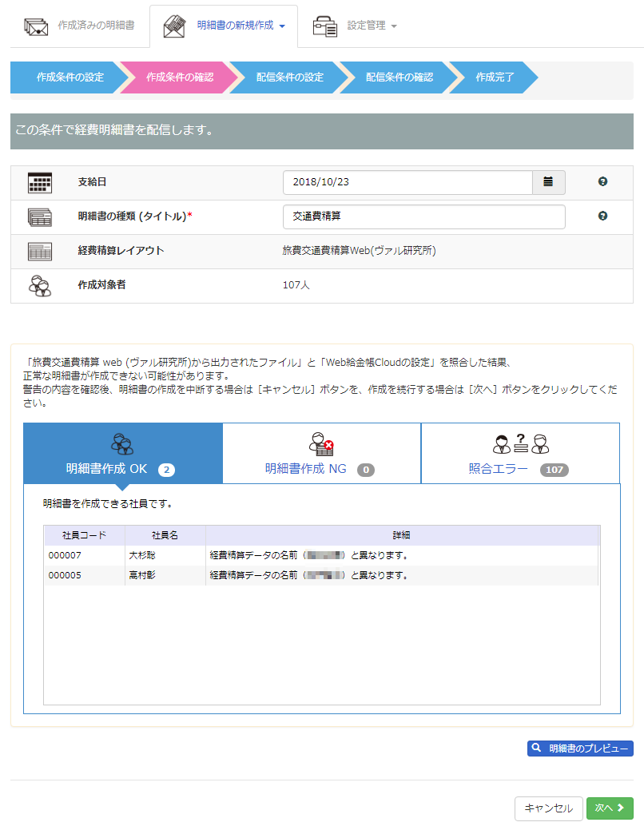Click the 照合エラー people icon

point(520,443)
